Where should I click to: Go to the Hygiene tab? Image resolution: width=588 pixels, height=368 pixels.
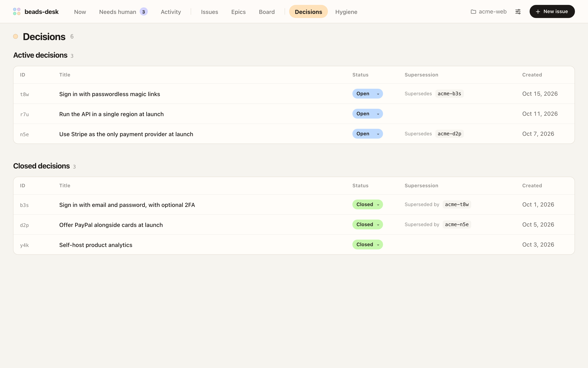346,12
